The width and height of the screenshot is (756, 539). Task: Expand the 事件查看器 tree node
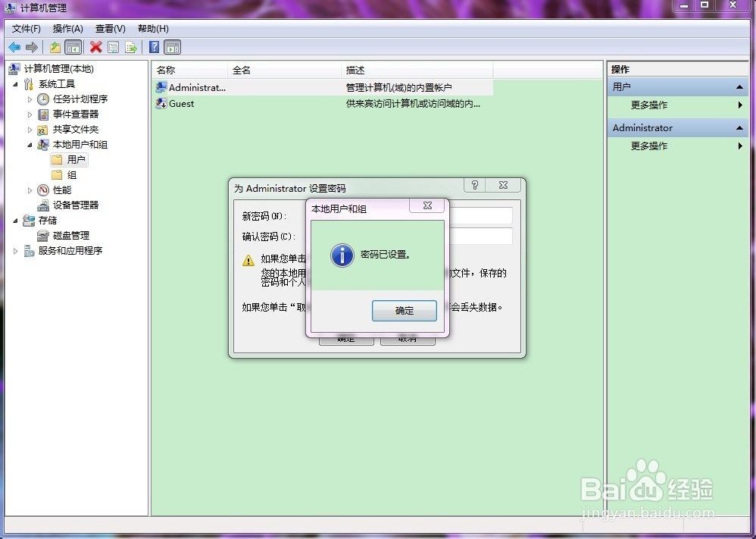pos(30,114)
